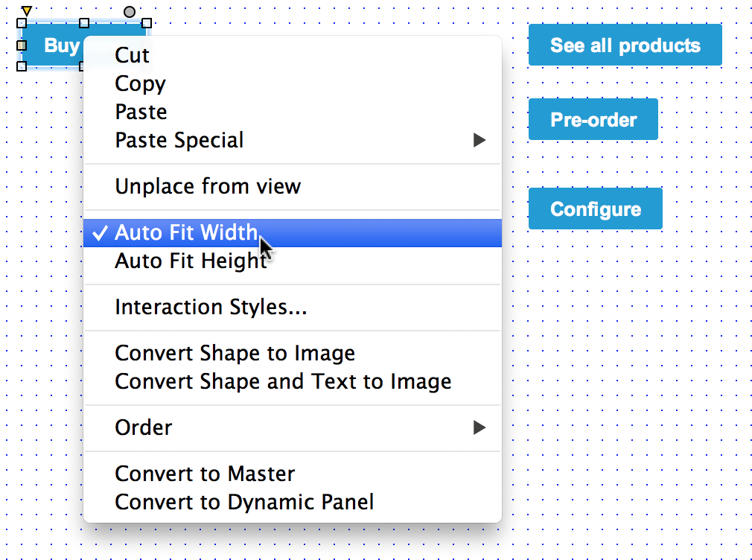
Task: Toggle the checked Auto Fit Width option
Action: [x=186, y=233]
